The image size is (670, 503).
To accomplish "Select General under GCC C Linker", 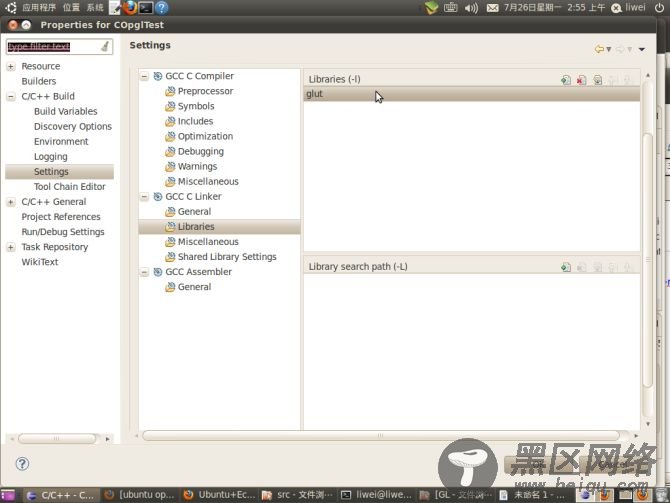I will [x=194, y=212].
